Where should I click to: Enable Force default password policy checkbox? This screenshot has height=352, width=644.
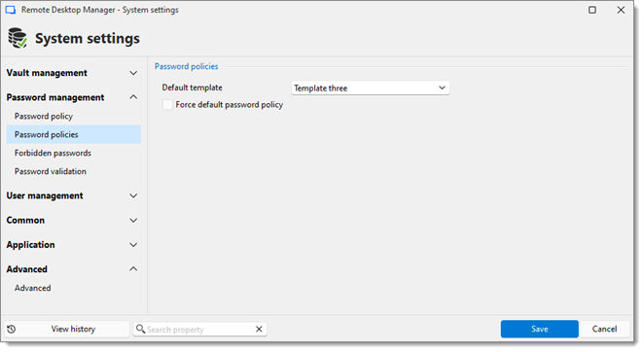pos(167,105)
